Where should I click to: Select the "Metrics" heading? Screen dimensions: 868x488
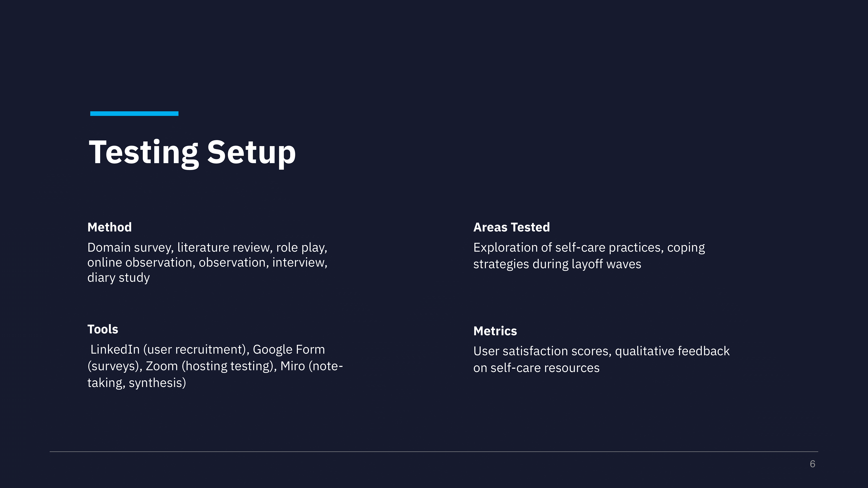[x=495, y=331]
